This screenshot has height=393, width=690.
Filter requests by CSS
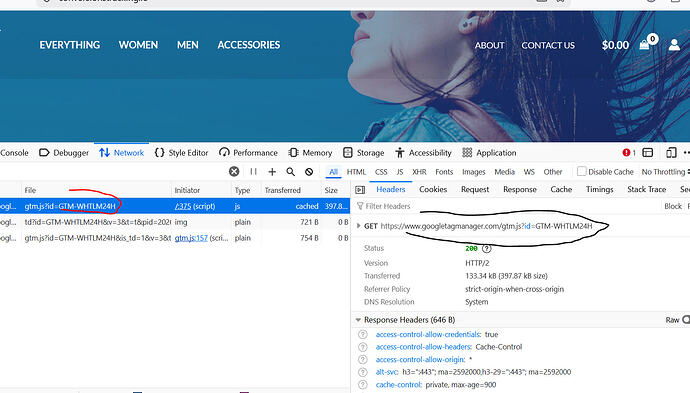(381, 172)
